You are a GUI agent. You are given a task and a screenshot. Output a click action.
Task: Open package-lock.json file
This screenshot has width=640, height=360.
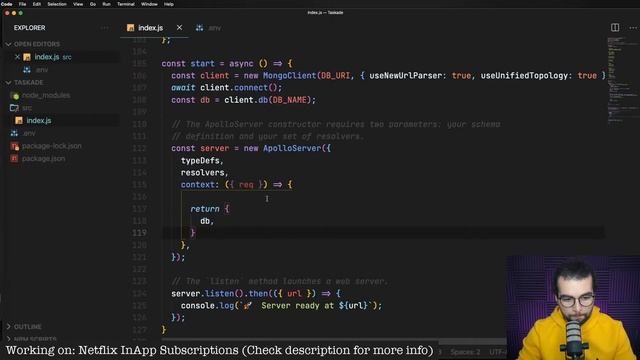tap(52, 146)
